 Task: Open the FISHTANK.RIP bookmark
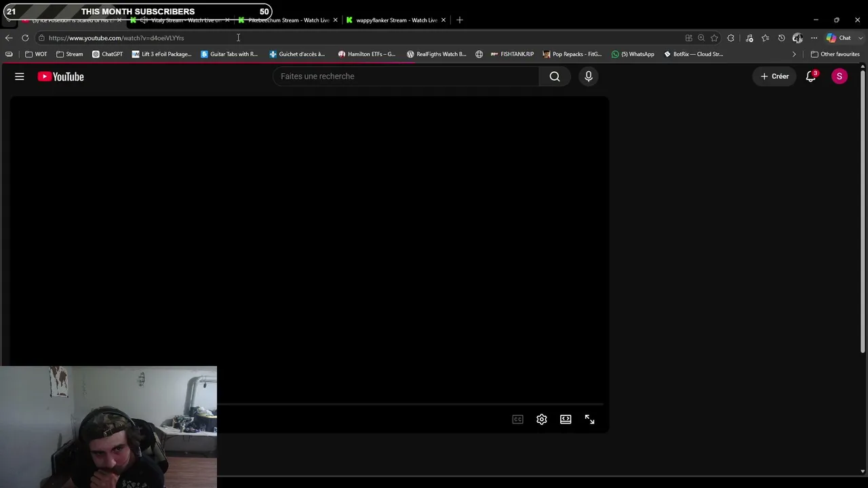pyautogui.click(x=512, y=54)
